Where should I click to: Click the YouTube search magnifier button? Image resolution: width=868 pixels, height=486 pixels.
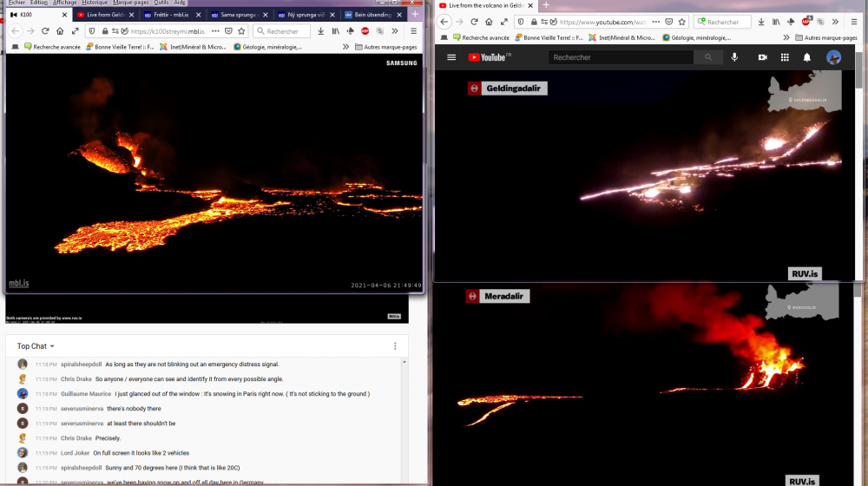708,57
